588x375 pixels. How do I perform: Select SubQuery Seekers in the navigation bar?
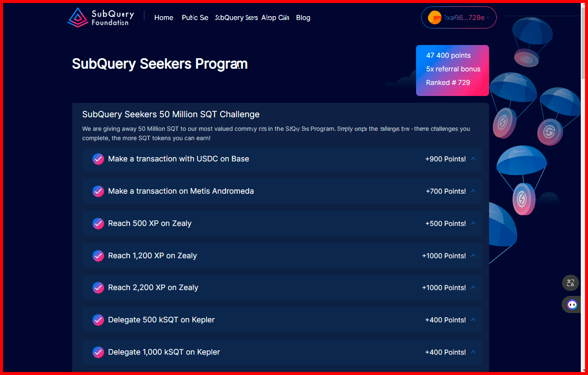[236, 17]
